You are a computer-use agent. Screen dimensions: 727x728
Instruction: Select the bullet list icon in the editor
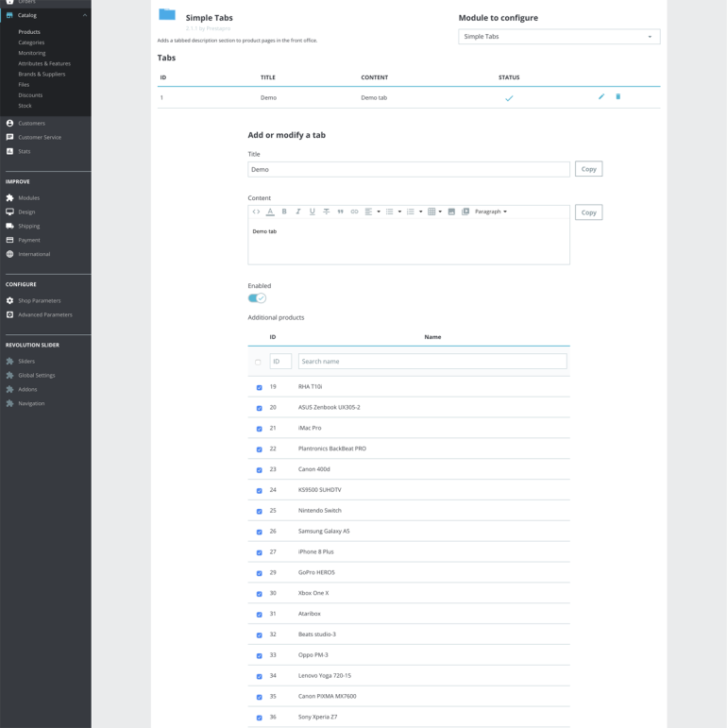pos(390,212)
